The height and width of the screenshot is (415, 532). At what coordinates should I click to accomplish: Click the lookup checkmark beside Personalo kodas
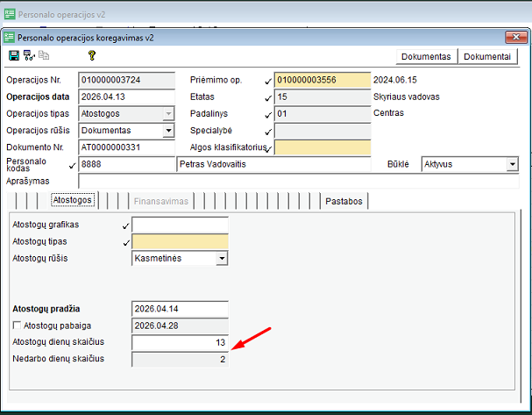click(72, 165)
